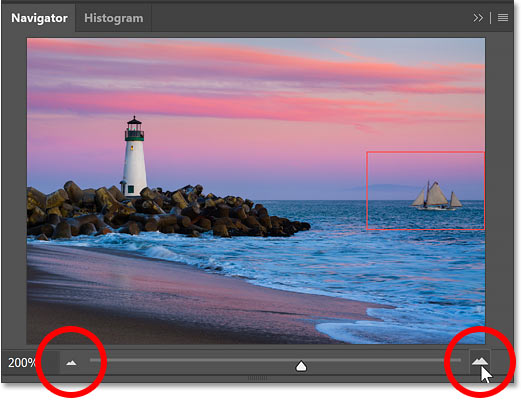Click the lighthouse in the preview thumbnail
Screen dimensions: 522x400
tap(134, 157)
